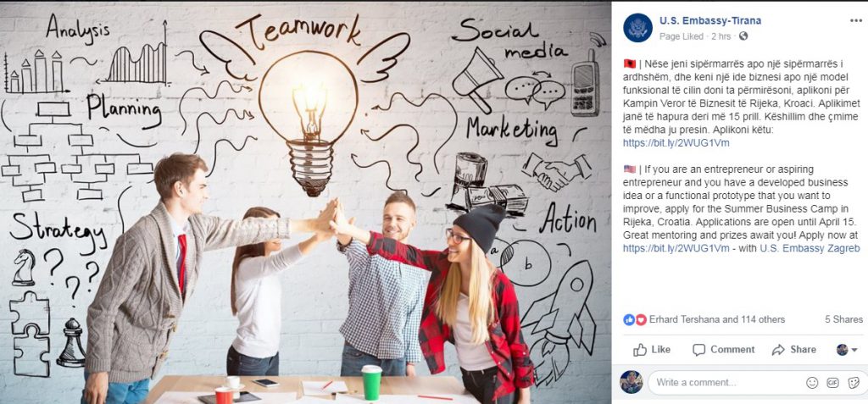Click the blue like reaction icon
This screenshot has height=404, width=868.
629,319
